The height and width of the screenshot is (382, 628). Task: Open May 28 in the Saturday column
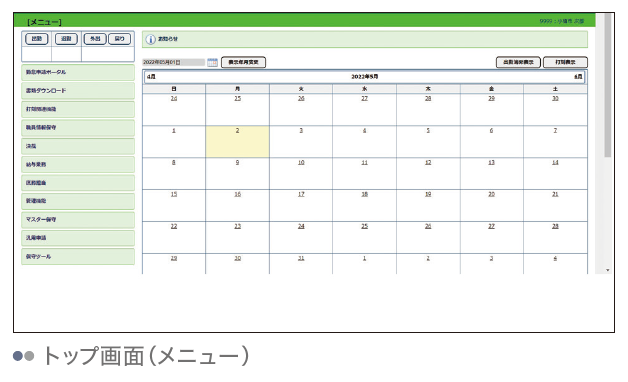click(x=555, y=226)
